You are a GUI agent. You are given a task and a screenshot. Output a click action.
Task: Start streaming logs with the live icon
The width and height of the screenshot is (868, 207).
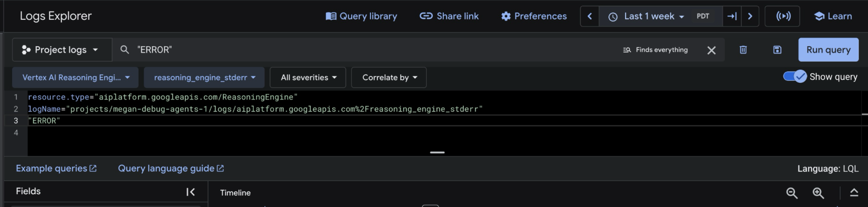click(783, 16)
